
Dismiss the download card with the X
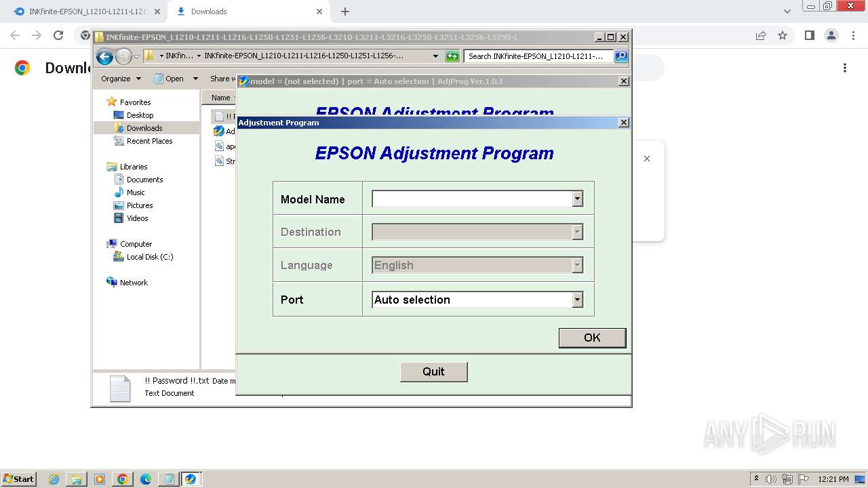pos(647,159)
